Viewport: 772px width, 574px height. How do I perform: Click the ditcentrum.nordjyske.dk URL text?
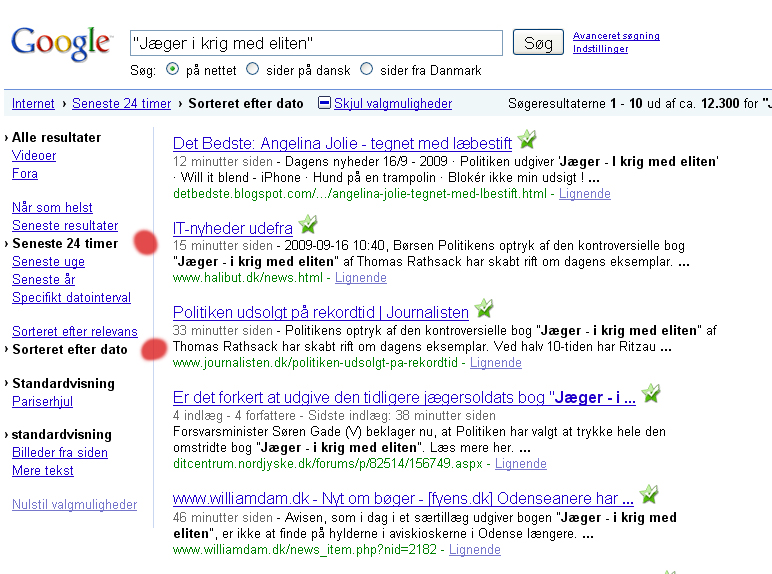click(x=327, y=464)
